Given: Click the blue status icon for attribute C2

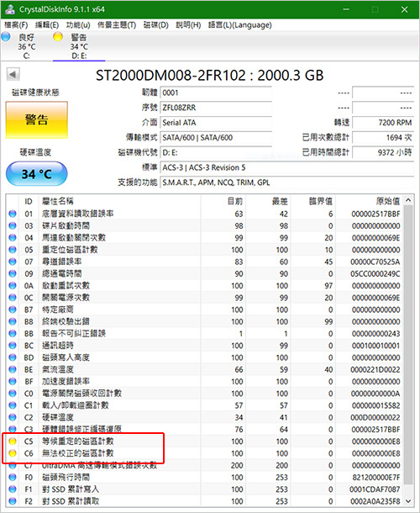Looking at the screenshot, I should coord(13,417).
